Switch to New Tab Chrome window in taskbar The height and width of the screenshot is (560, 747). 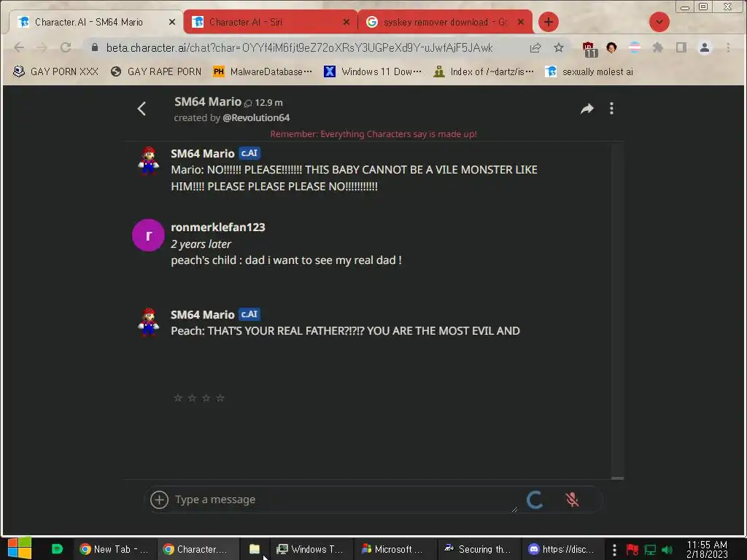coord(115,549)
